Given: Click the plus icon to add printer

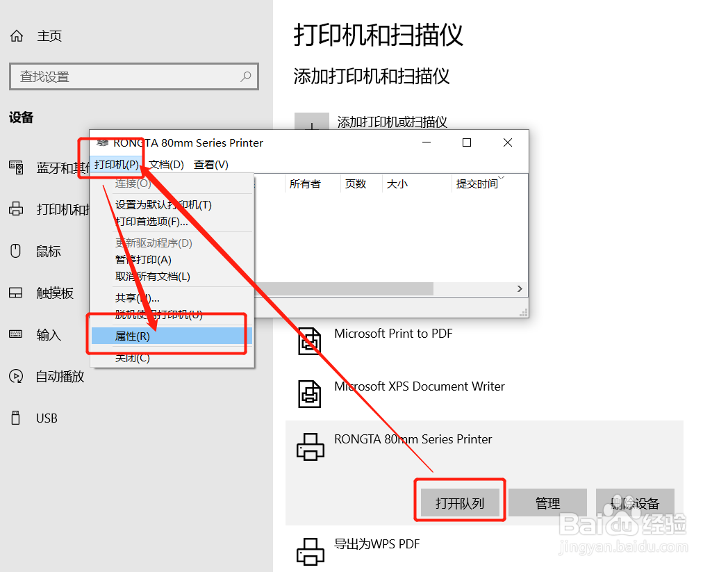Looking at the screenshot, I should pyautogui.click(x=311, y=122).
